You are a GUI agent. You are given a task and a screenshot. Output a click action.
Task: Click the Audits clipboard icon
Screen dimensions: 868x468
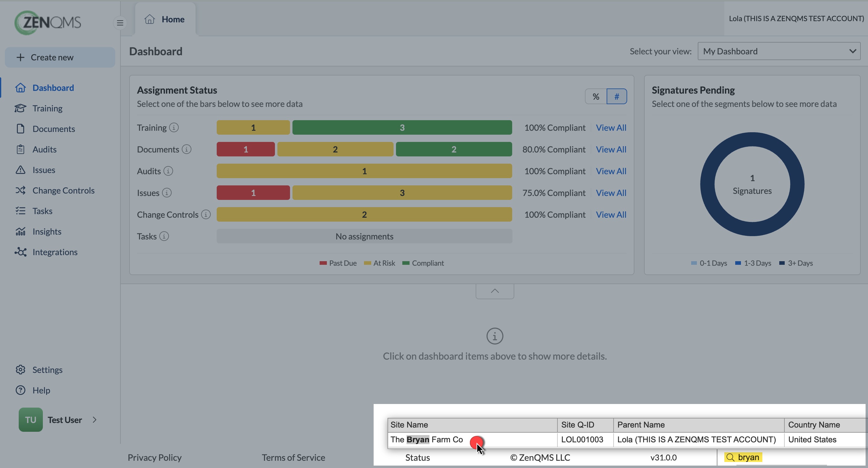click(21, 149)
